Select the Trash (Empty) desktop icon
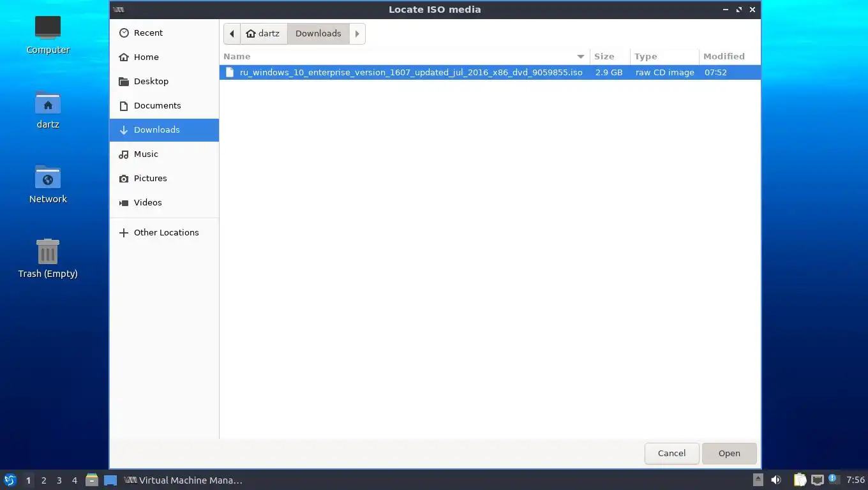 [48, 258]
